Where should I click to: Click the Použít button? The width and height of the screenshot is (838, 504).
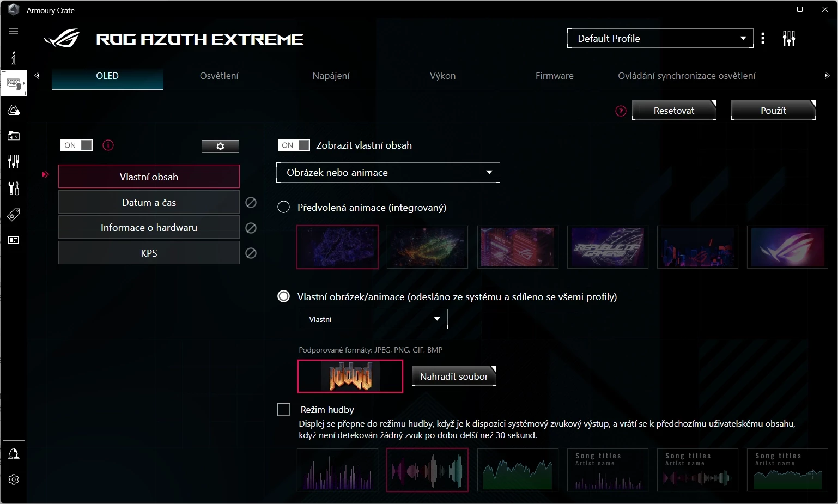(773, 110)
